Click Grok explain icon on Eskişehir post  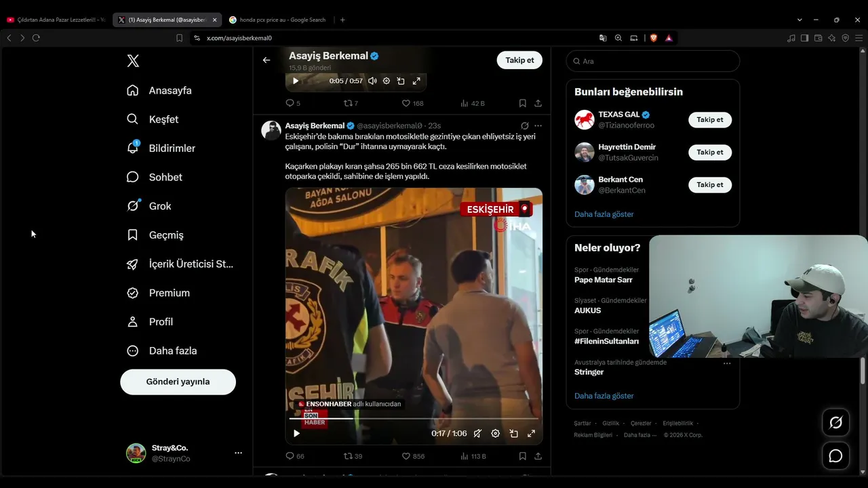(525, 125)
